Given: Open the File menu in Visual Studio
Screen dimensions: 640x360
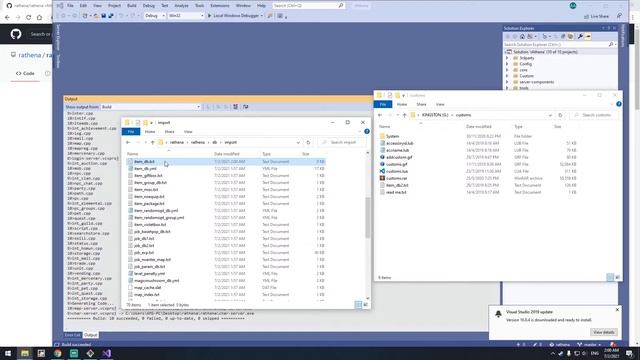Looking at the screenshot, I should (x=70, y=6).
